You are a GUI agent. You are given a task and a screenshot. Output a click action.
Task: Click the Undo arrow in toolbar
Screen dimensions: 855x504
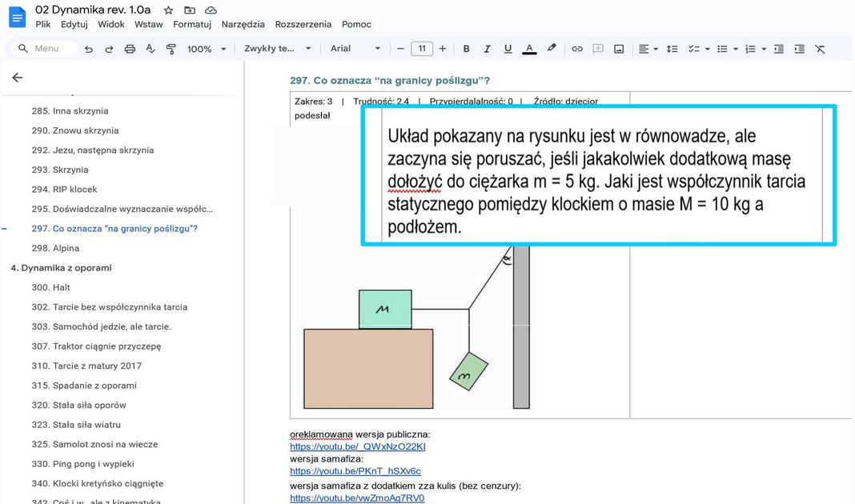89,49
